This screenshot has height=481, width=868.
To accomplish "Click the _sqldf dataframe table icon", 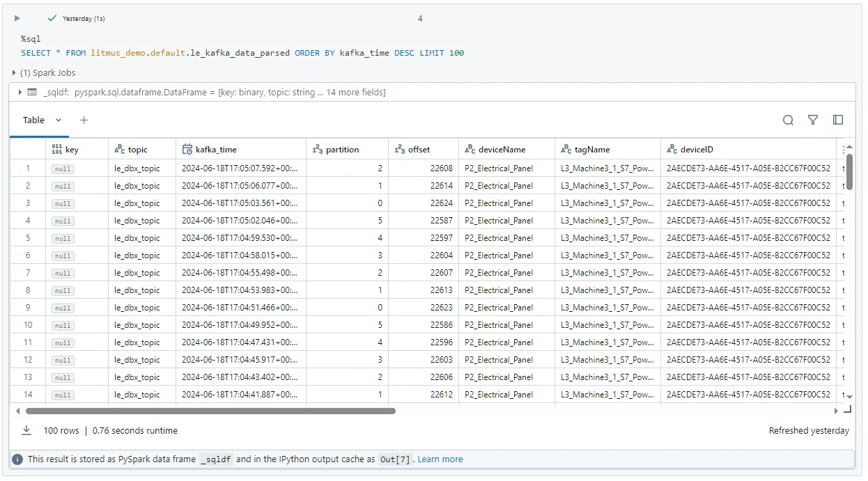I will coord(32,92).
